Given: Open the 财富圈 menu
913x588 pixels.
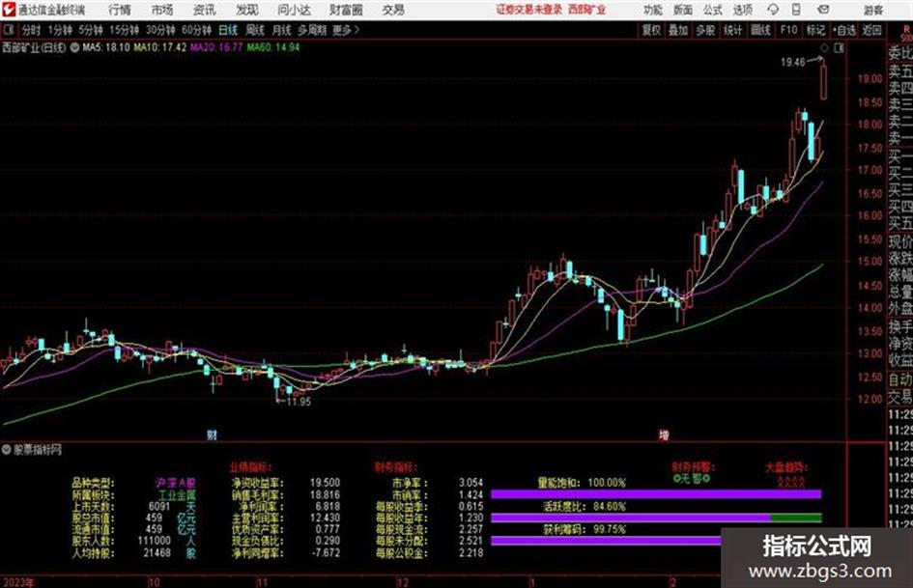Looking at the screenshot, I should pyautogui.click(x=346, y=10).
